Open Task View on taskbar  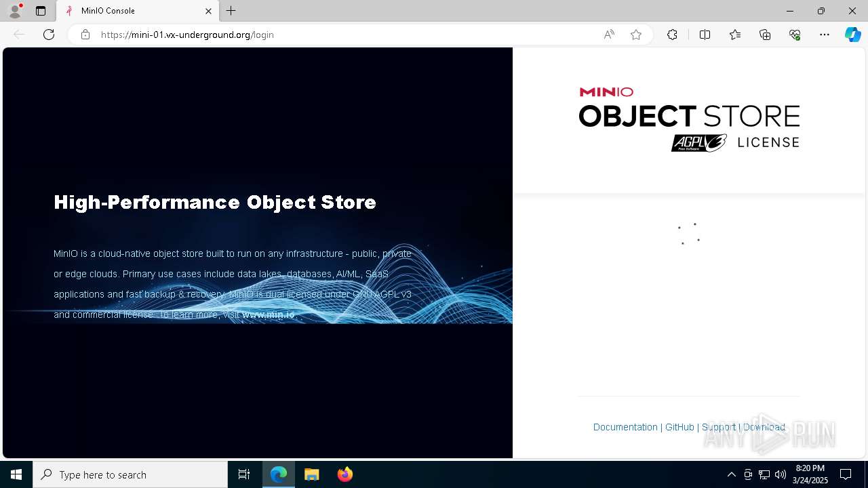[244, 474]
